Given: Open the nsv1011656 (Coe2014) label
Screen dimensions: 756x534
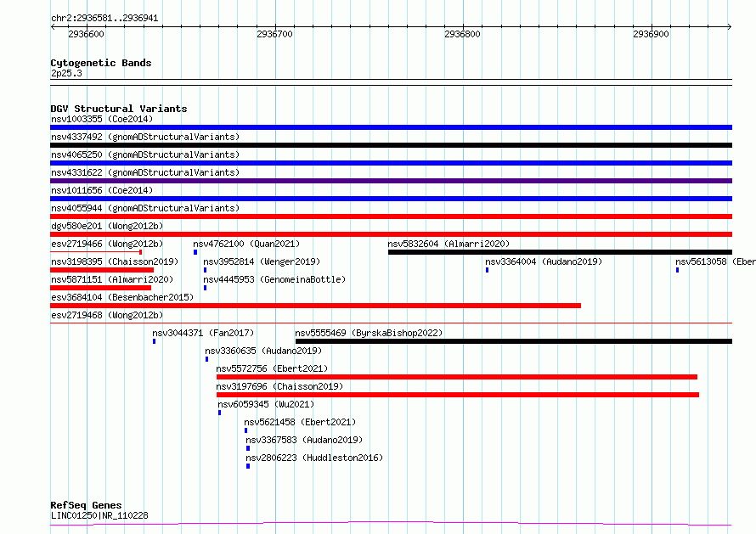Looking at the screenshot, I should point(102,190).
